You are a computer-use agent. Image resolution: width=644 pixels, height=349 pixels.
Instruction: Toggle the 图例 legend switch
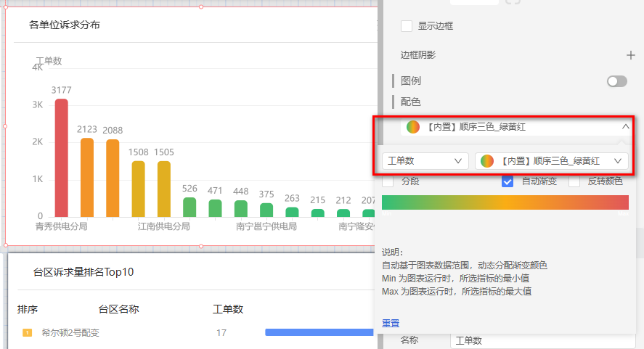click(x=616, y=81)
